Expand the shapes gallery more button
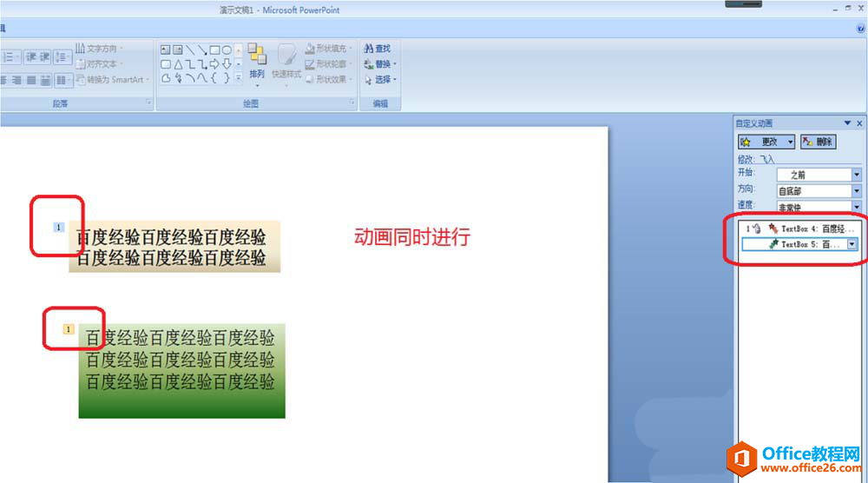Viewport: 868px width, 483px height. click(x=239, y=77)
